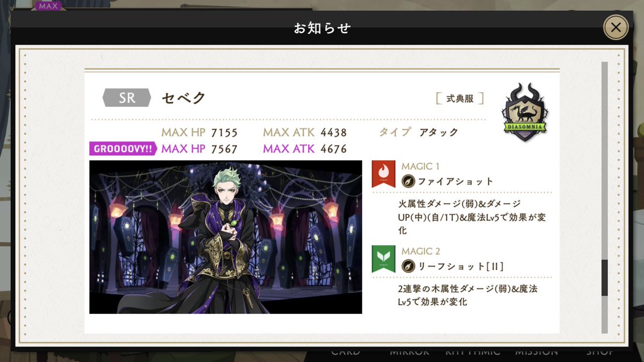Click the タイプ アタック type label
Image resolution: width=644 pixels, height=362 pixels.
coord(419,132)
